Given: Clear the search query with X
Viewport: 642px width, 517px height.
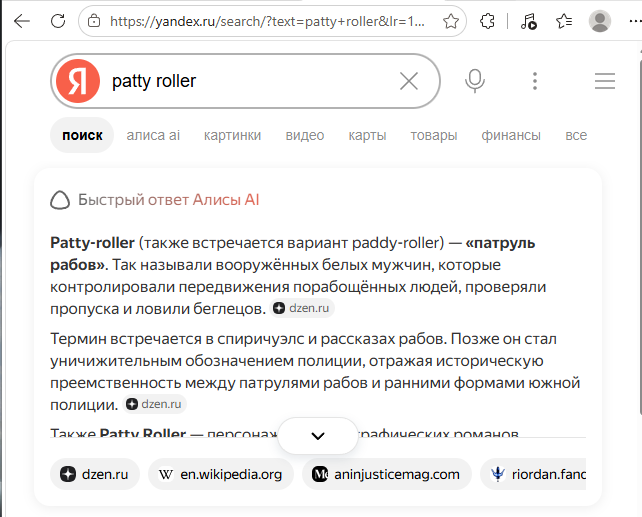Looking at the screenshot, I should tap(409, 81).
